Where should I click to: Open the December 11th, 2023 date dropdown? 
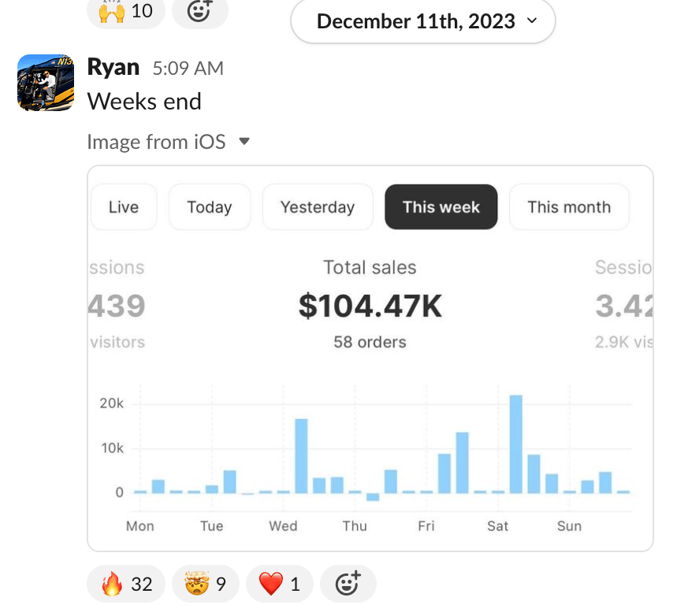pyautogui.click(x=423, y=20)
